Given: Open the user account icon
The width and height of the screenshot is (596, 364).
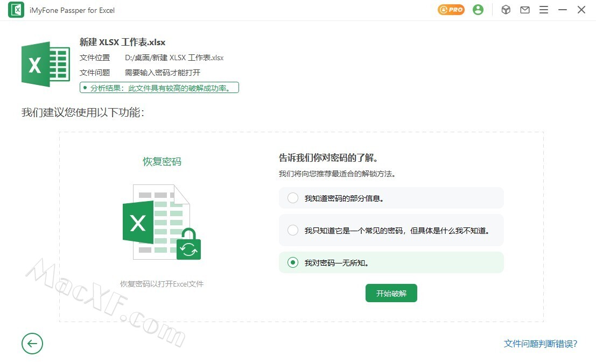Looking at the screenshot, I should (x=478, y=10).
